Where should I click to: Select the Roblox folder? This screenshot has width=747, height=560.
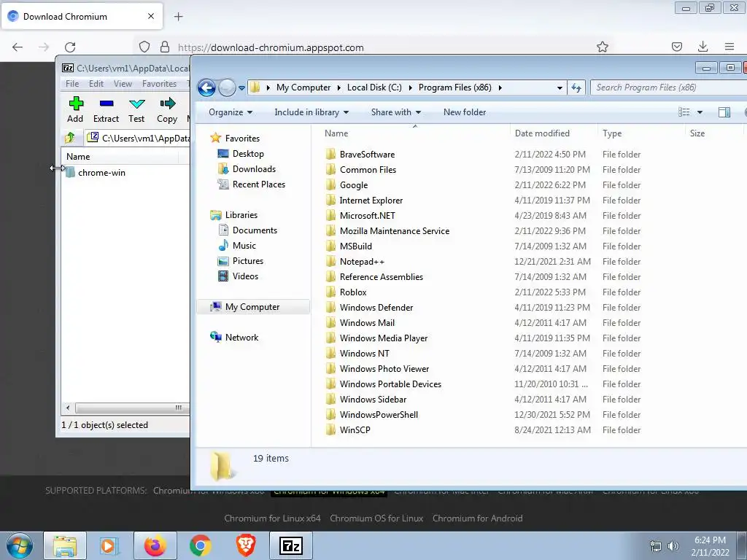click(347, 292)
